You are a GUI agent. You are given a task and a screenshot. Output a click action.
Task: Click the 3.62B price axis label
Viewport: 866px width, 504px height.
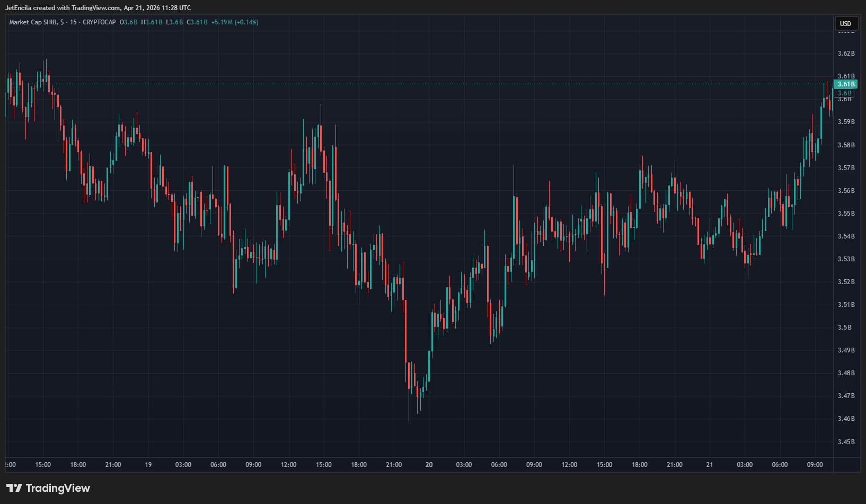click(x=846, y=54)
